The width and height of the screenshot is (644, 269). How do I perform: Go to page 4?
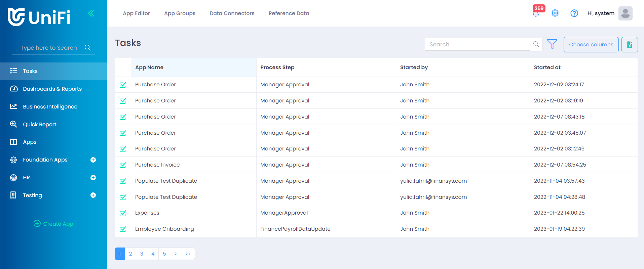(153, 254)
